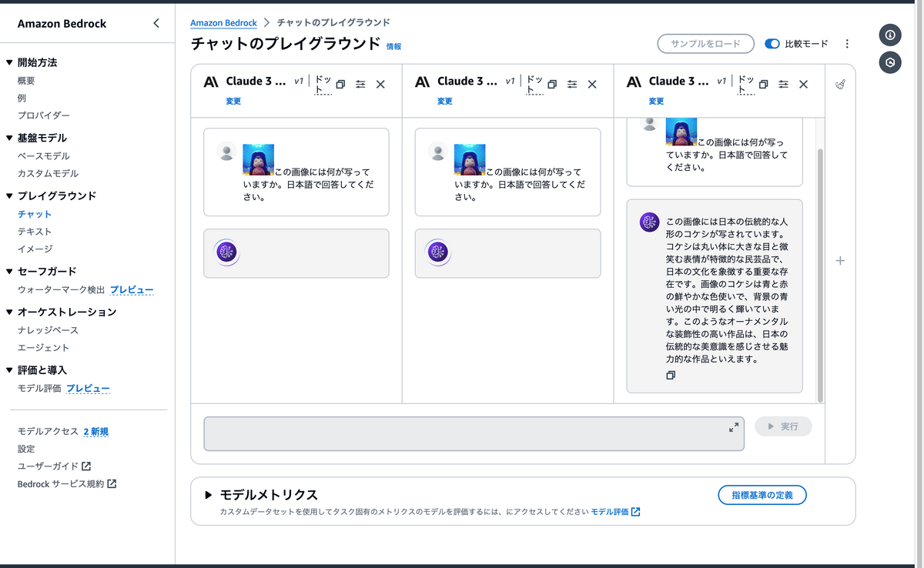Viewport: 924px width, 568px height.
Task: Close the third Claude model panel
Action: point(803,85)
